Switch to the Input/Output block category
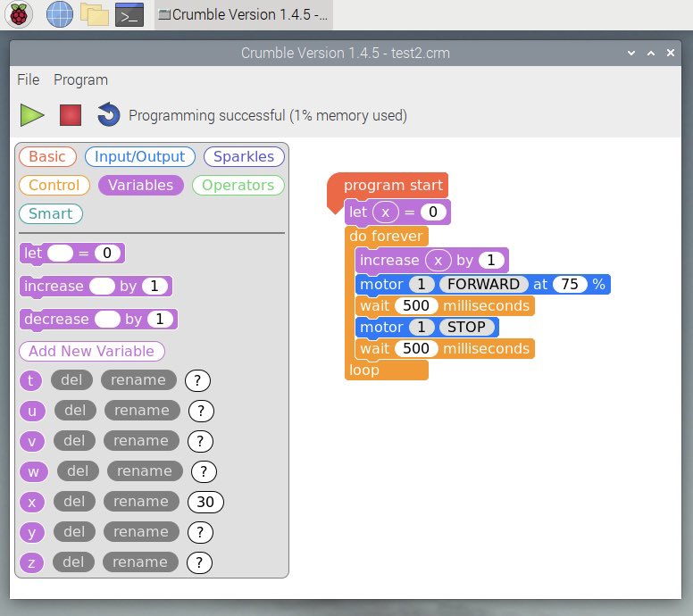 click(x=139, y=156)
